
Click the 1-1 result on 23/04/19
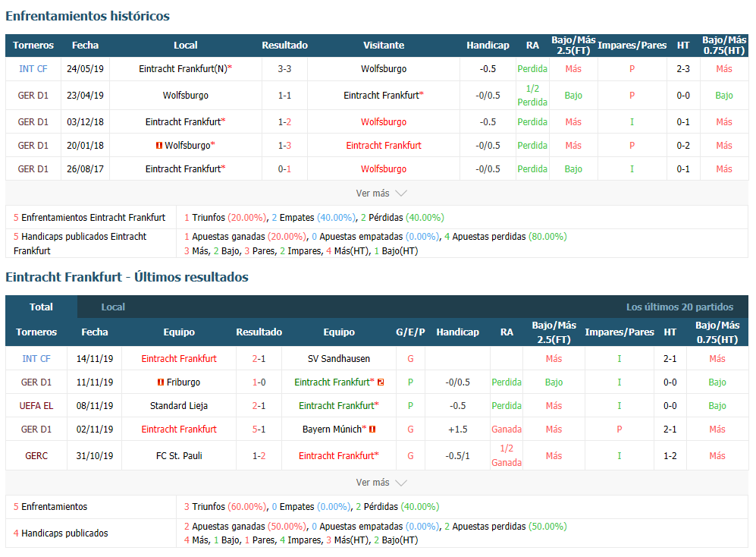[x=284, y=96]
